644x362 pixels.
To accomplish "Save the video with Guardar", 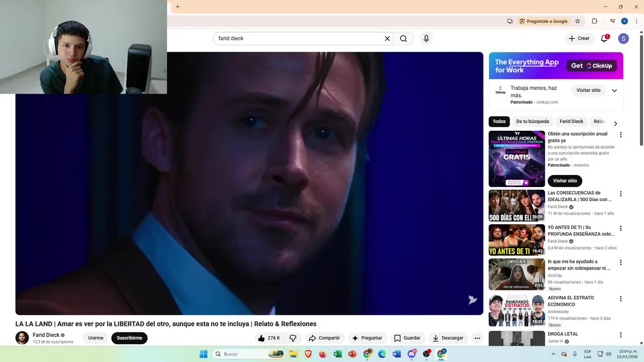I will (x=407, y=338).
